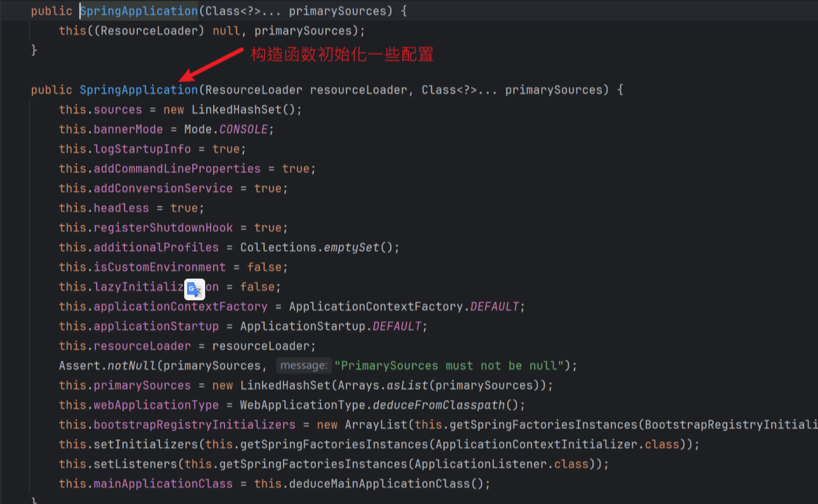818x504 pixels.
Task: Click the 'CONSOLE' constant
Action: 243,129
